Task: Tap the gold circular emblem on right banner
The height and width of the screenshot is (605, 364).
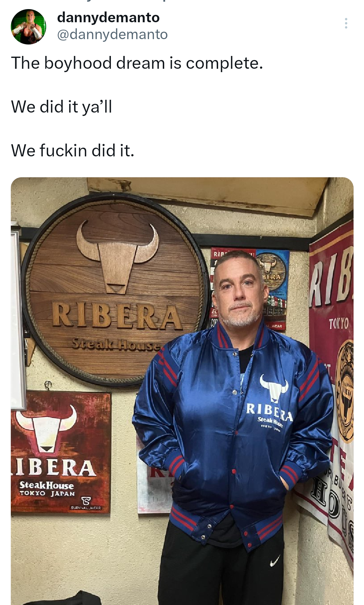Action: [x=345, y=391]
